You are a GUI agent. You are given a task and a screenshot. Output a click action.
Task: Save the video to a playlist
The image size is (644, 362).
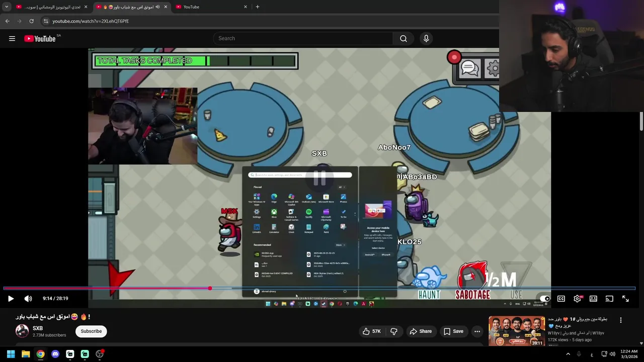point(453,331)
